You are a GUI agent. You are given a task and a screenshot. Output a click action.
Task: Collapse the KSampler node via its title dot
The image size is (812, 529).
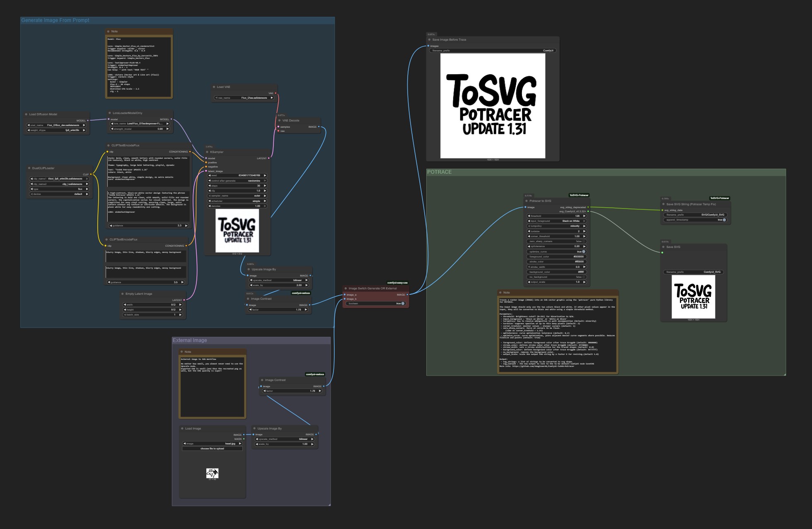coord(207,152)
